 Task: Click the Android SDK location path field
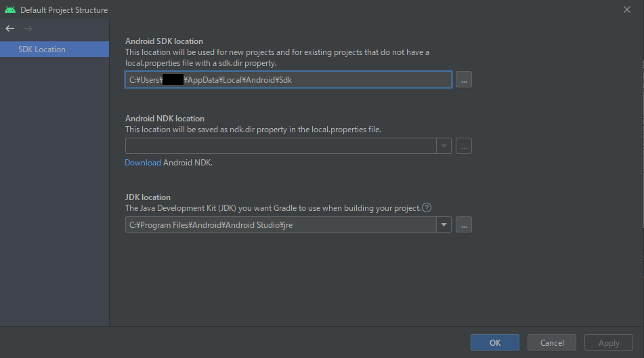tap(288, 80)
